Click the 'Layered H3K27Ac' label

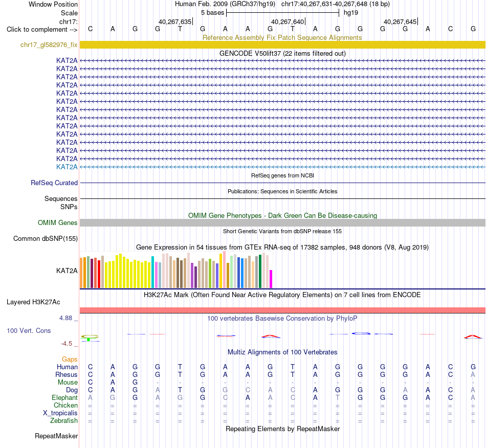pos(33,302)
